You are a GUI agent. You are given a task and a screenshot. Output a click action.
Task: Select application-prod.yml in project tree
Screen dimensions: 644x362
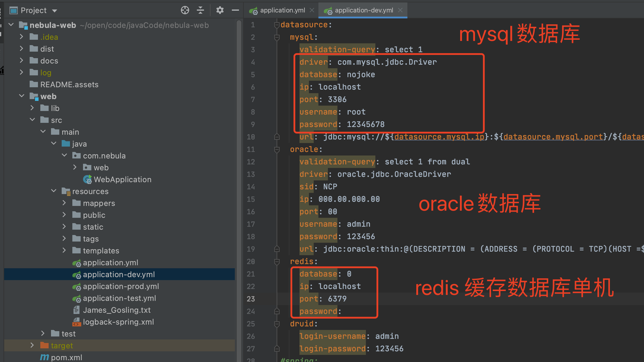click(121, 286)
